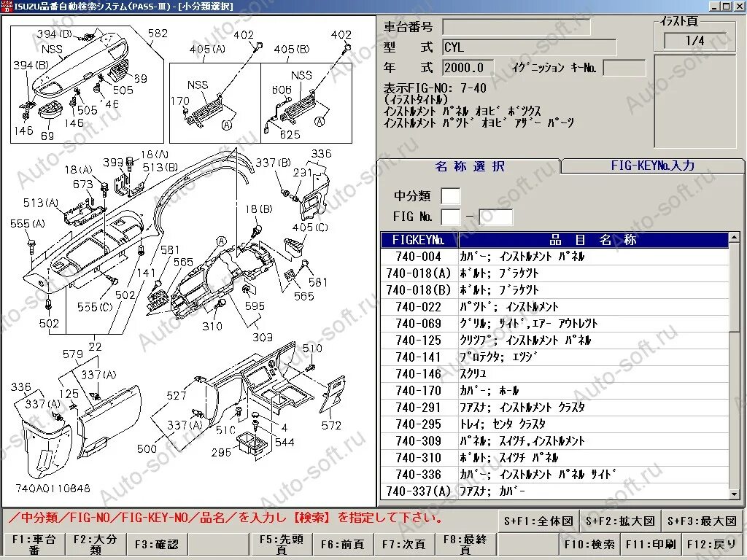Select row 740-291 ファスナ; インストルメント クラスタ
Image resolution: width=747 pixels, height=560 pixels.
[x=555, y=408]
